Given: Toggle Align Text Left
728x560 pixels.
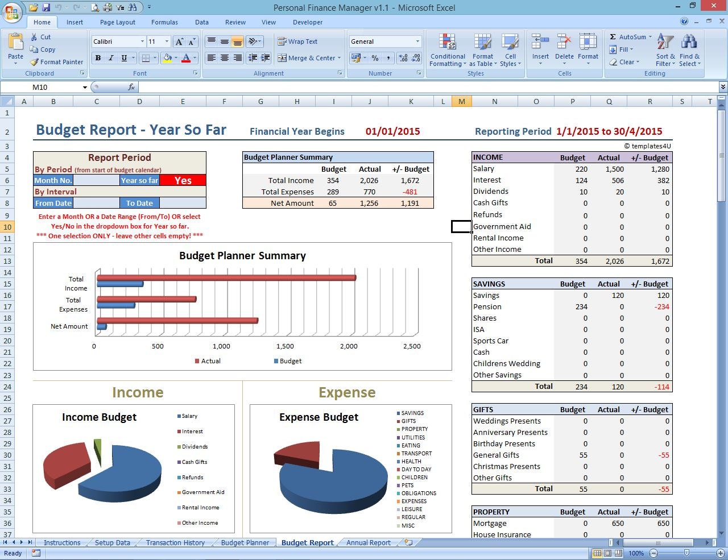Looking at the screenshot, I should click(x=212, y=58).
